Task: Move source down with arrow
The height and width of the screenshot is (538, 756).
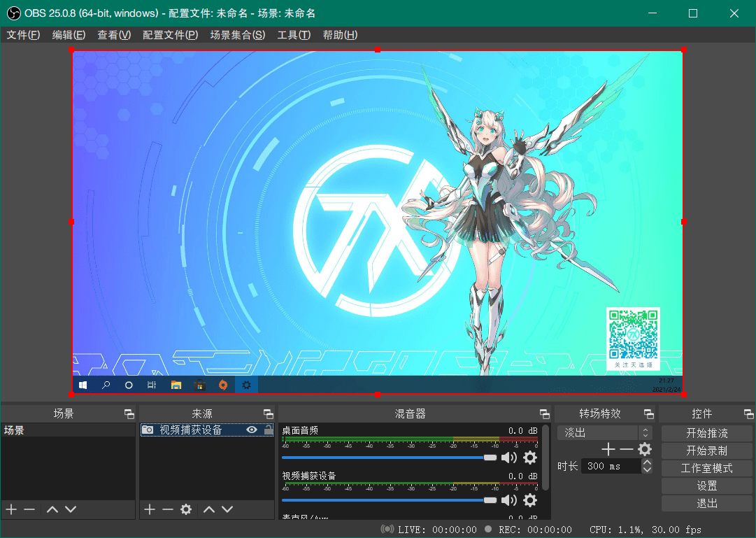Action: coord(227,509)
